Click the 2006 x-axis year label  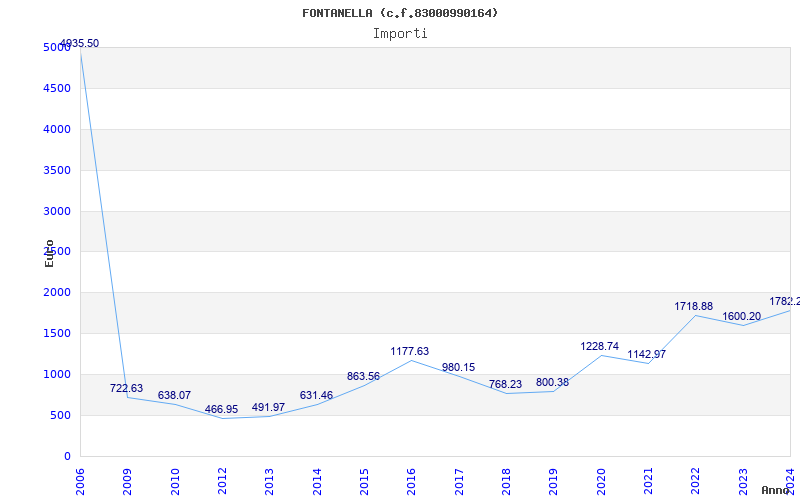pyautogui.click(x=80, y=482)
